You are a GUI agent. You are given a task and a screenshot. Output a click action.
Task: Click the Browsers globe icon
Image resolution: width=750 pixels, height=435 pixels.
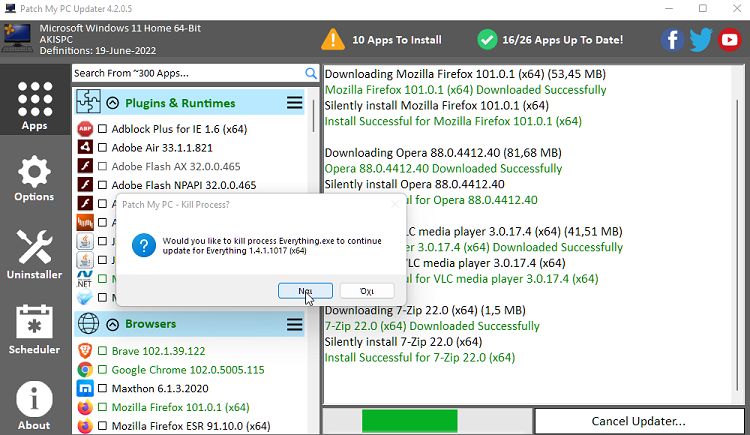(x=88, y=323)
